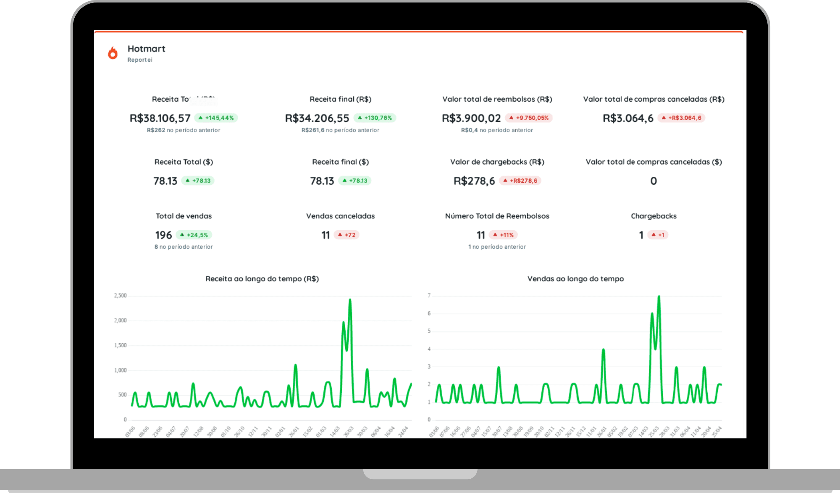Click the Valor de chargebacks (R$) label
Screen dimensions: 840x504
point(497,162)
